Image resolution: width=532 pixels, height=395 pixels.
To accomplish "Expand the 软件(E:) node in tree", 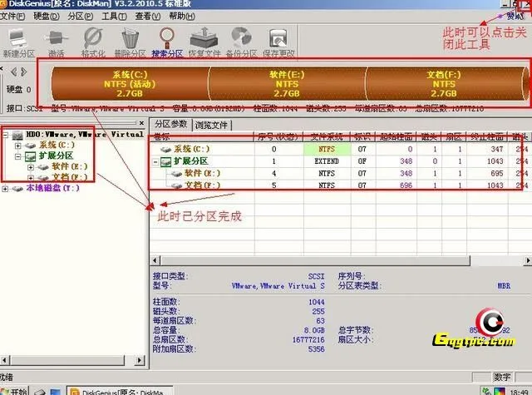I will point(31,167).
